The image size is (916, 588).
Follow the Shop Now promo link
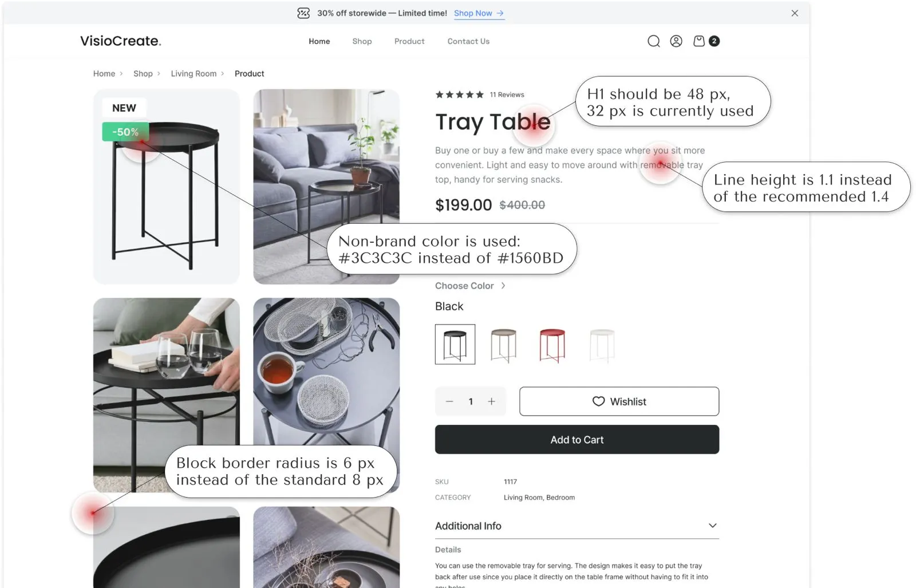coord(479,13)
